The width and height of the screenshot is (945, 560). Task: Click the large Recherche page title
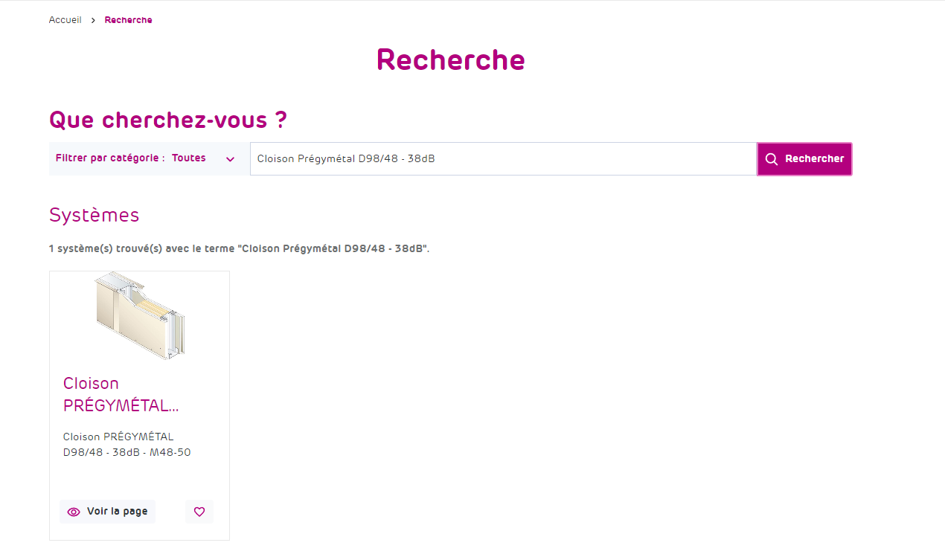(450, 59)
